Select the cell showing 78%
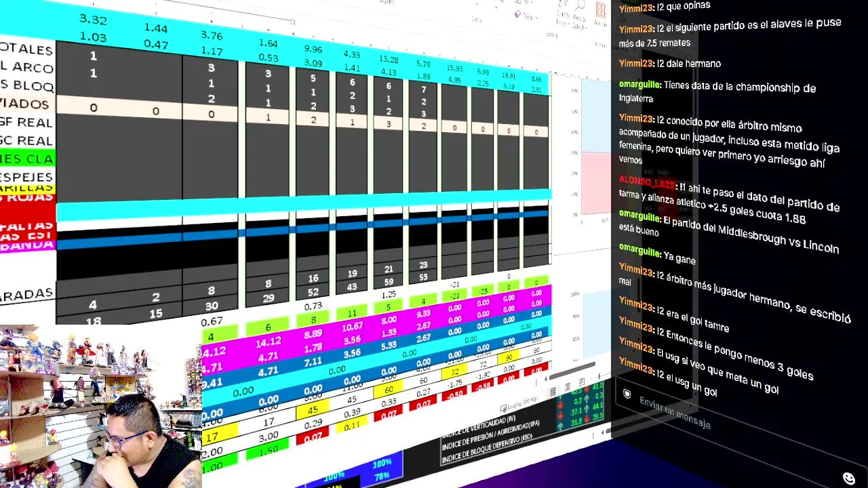This screenshot has height=488, width=868. click(x=382, y=477)
